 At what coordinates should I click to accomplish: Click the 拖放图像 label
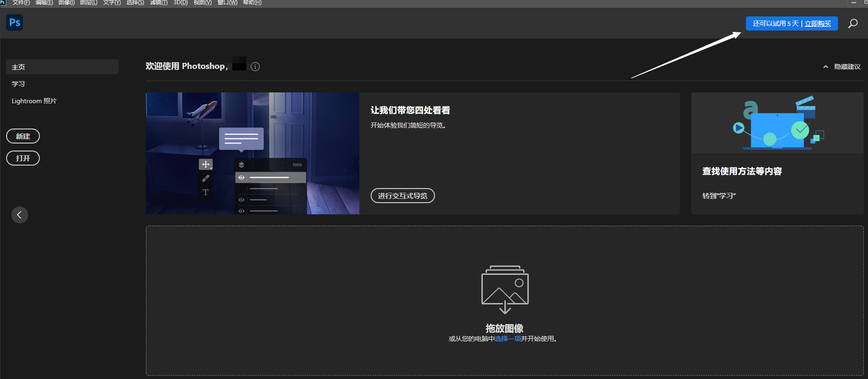(x=504, y=328)
